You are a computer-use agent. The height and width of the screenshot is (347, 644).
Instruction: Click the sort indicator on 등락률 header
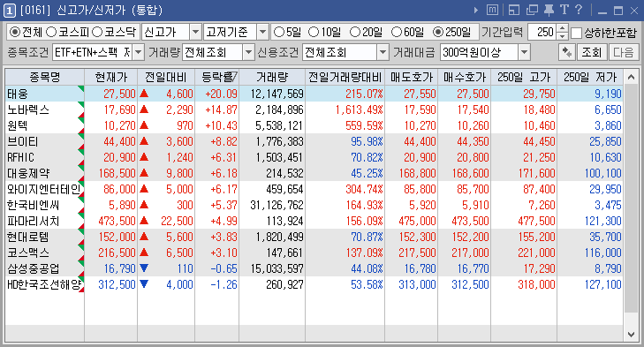tap(232, 77)
